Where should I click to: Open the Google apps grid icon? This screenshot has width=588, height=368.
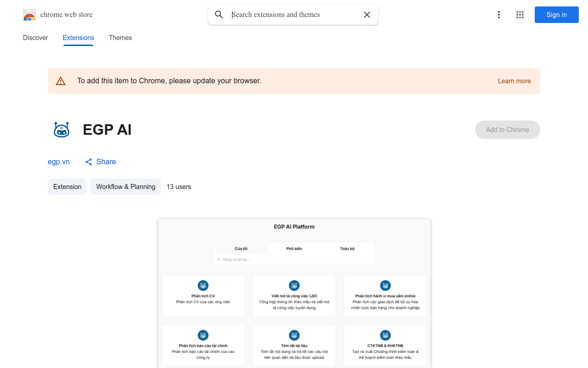pos(520,15)
